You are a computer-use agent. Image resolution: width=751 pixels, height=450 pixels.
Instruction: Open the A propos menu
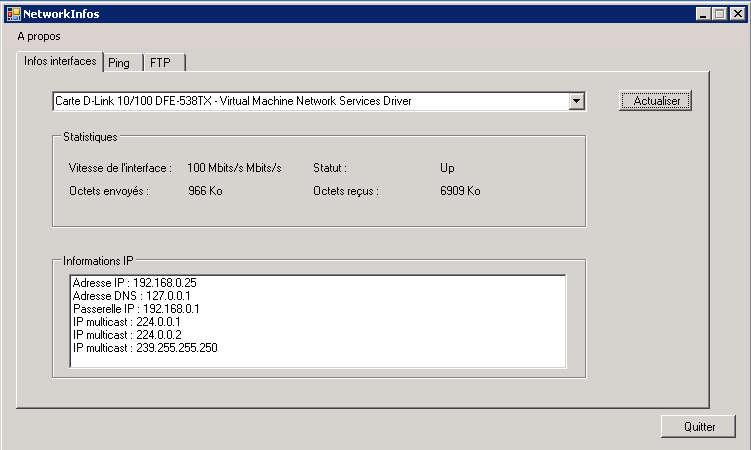coord(39,36)
